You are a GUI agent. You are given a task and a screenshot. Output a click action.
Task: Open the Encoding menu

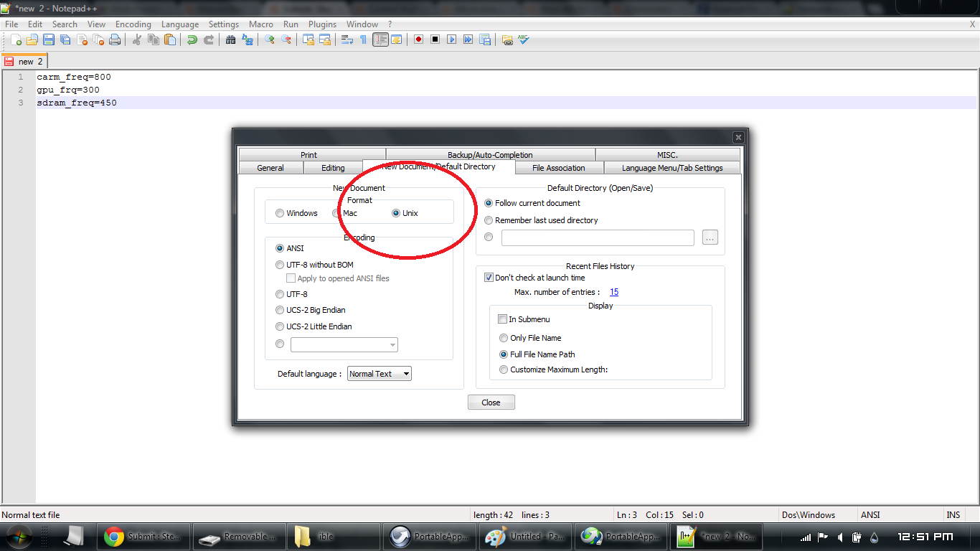point(133,24)
